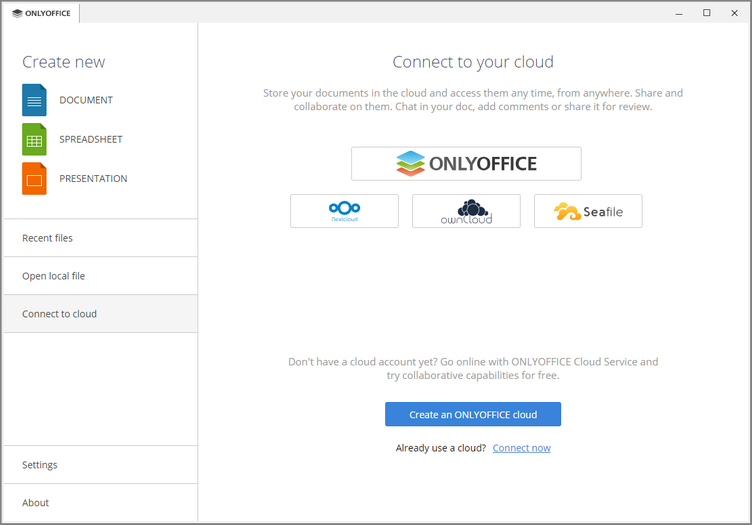This screenshot has height=525, width=752.
Task: Choose the ONLYOFFICE cloud provider button
Action: coord(466,164)
